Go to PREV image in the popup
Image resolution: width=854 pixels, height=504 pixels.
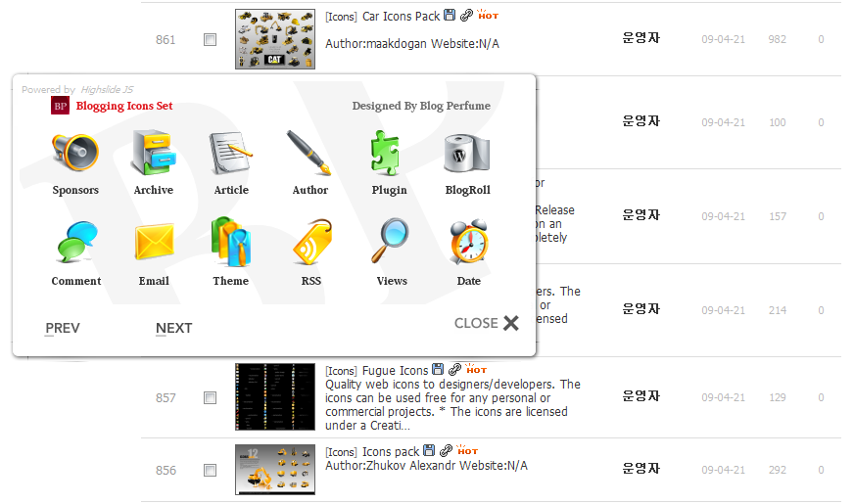click(x=63, y=328)
